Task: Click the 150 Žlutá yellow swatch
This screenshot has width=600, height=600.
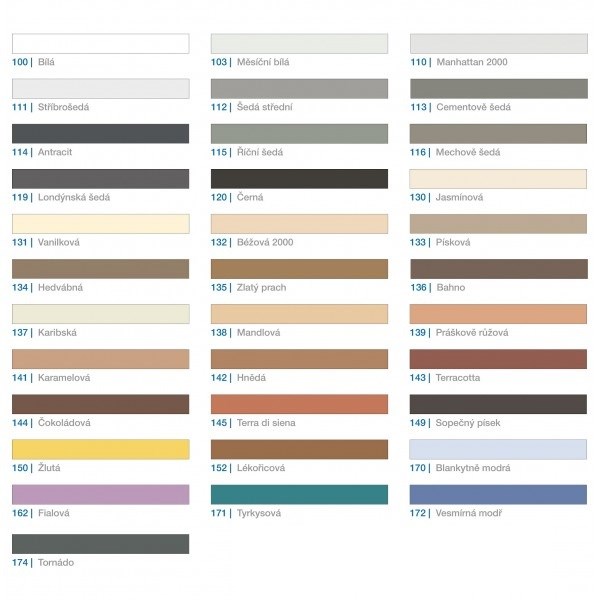Action: 100,449
